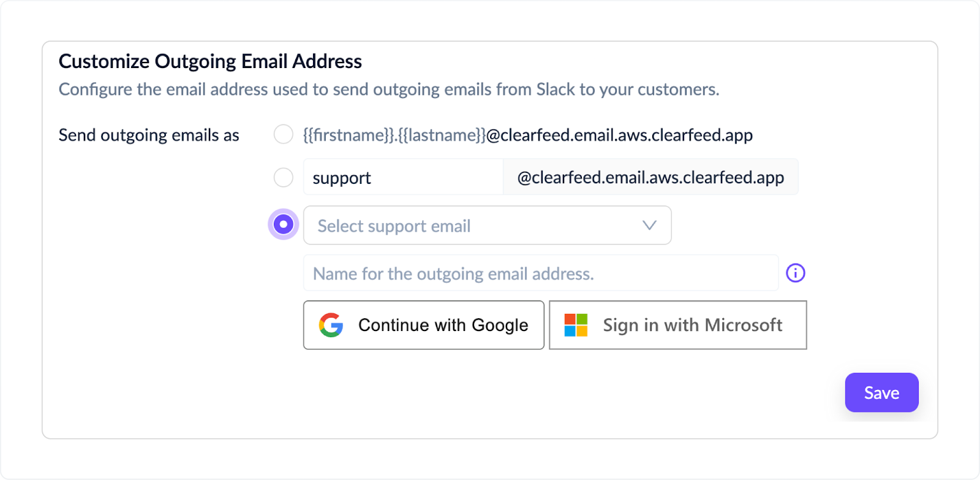Viewport: 980px width, 480px height.
Task: Choose Sign in with Microsoft
Action: point(677,325)
